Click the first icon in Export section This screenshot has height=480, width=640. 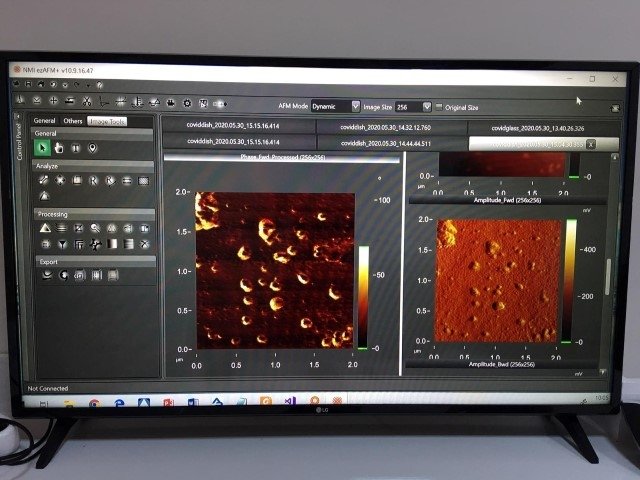(x=45, y=275)
